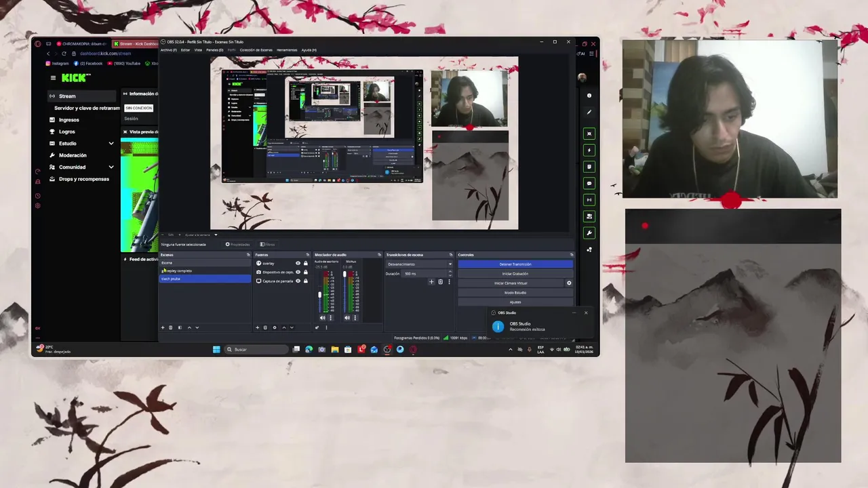
Task: Remove the scene transition
Action: tap(440, 282)
